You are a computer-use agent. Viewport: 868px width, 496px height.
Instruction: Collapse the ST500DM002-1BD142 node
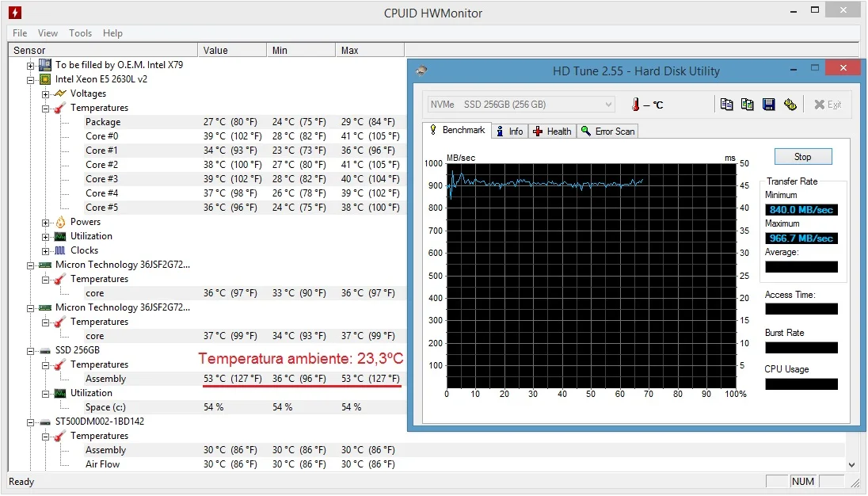[30, 422]
